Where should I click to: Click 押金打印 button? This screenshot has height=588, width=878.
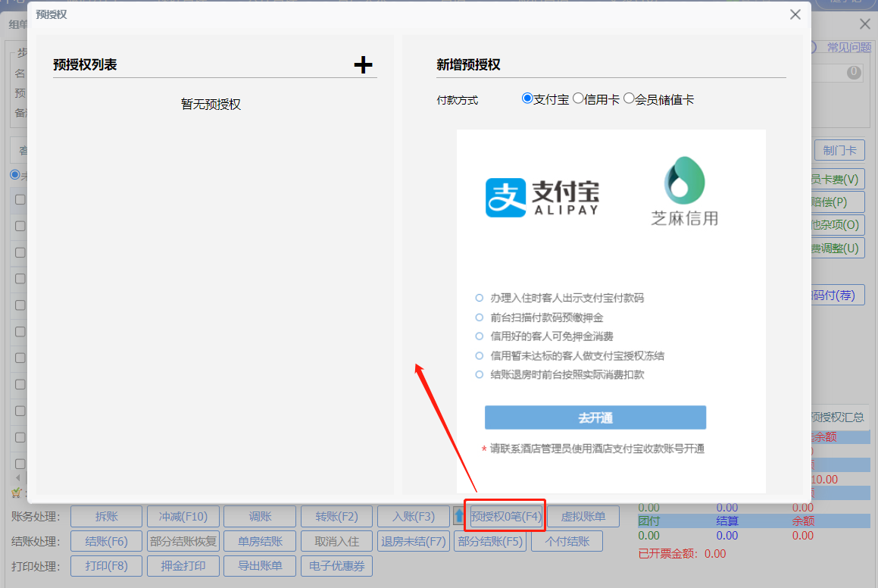[183, 566]
